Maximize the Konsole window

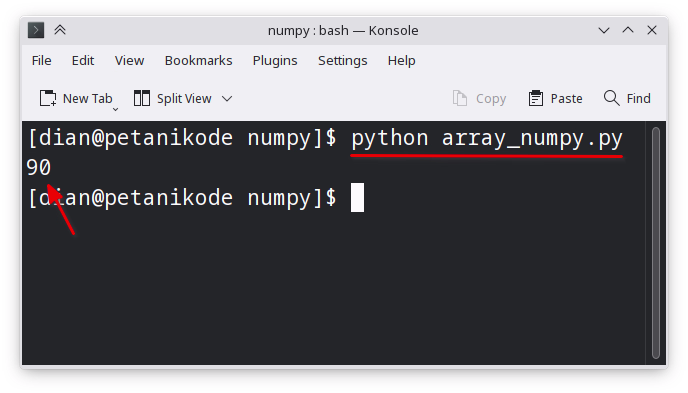[x=628, y=30]
